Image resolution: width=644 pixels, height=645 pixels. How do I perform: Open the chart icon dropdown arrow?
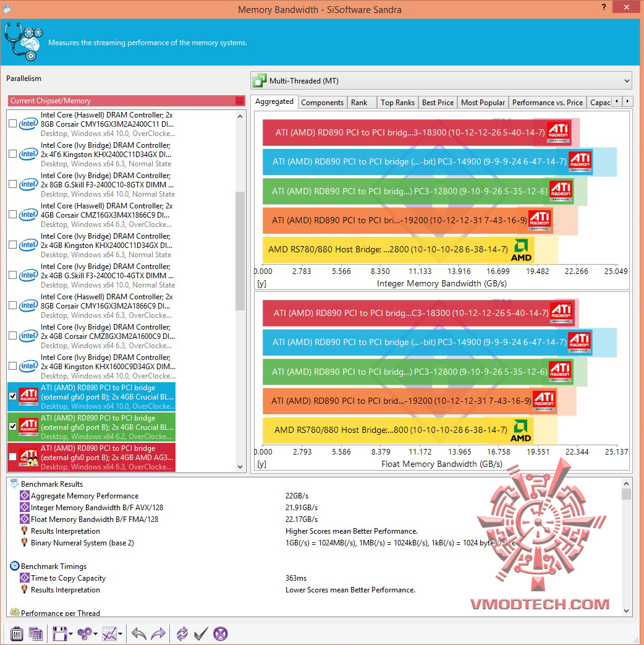click(120, 634)
